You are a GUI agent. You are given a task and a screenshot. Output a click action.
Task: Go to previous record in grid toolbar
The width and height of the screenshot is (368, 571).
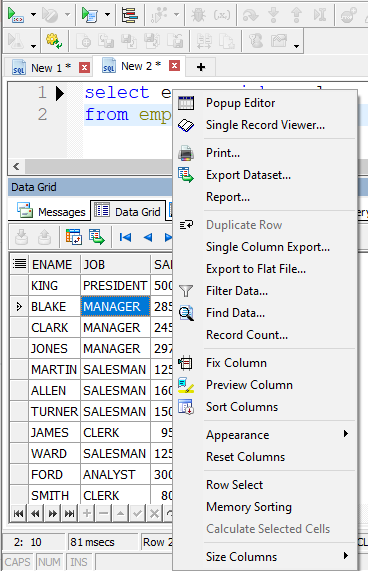point(148,237)
